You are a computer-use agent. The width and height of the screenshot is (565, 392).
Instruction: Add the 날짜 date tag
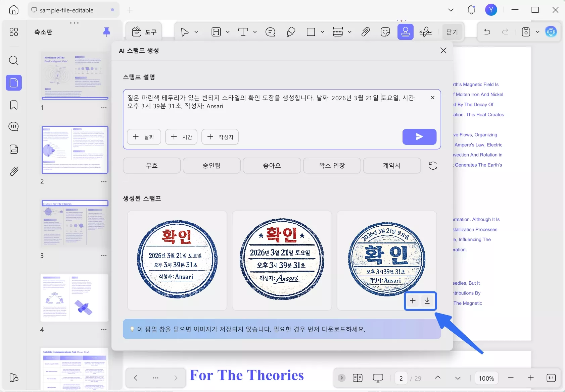(x=144, y=137)
